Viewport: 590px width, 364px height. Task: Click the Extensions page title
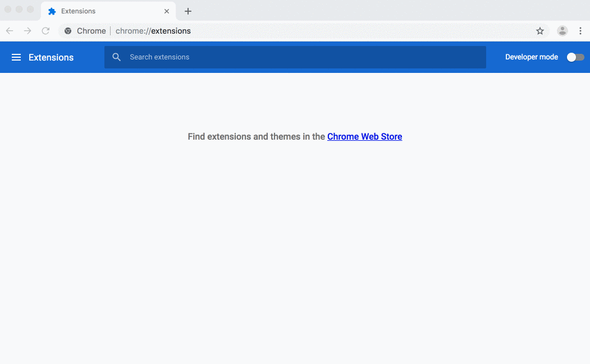pos(51,58)
